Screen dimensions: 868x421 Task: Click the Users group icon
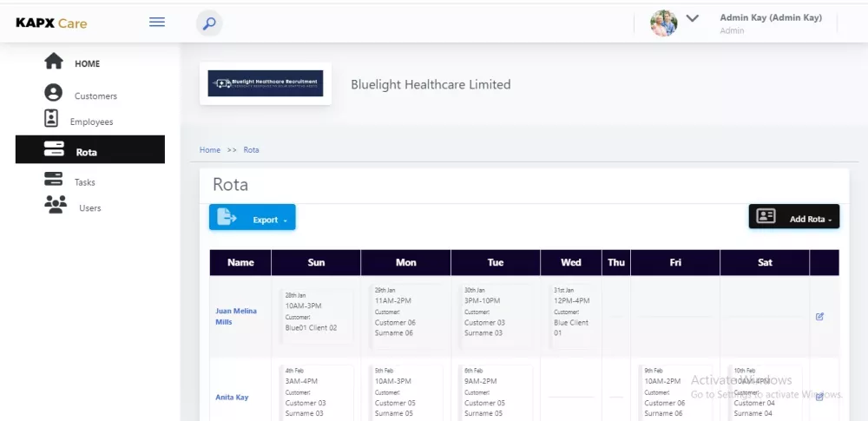click(x=56, y=204)
